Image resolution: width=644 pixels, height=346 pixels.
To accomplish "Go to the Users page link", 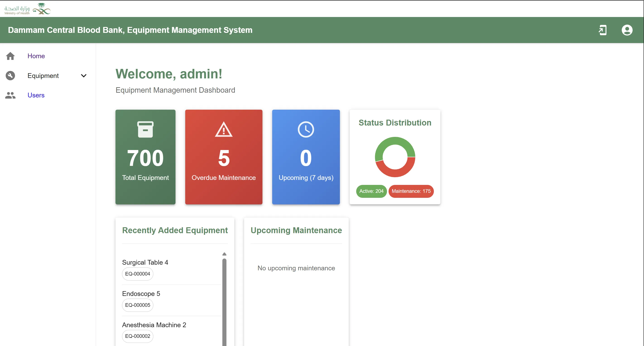I will [x=36, y=95].
